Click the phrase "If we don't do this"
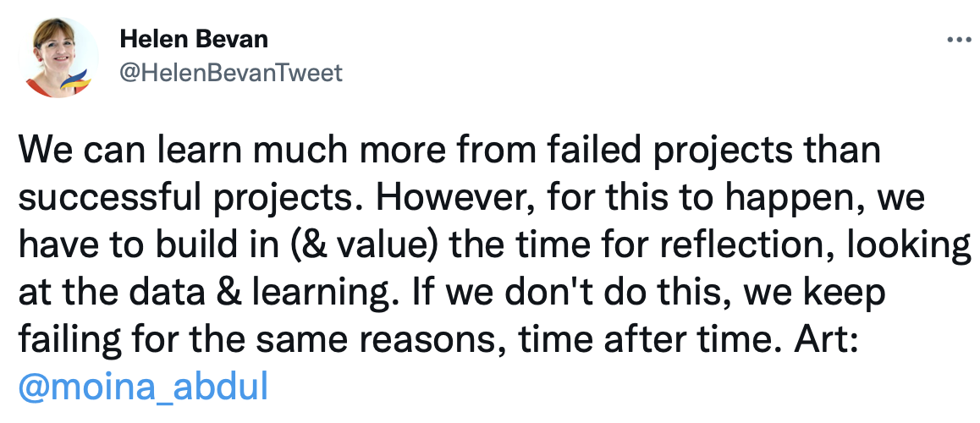 tap(565, 293)
